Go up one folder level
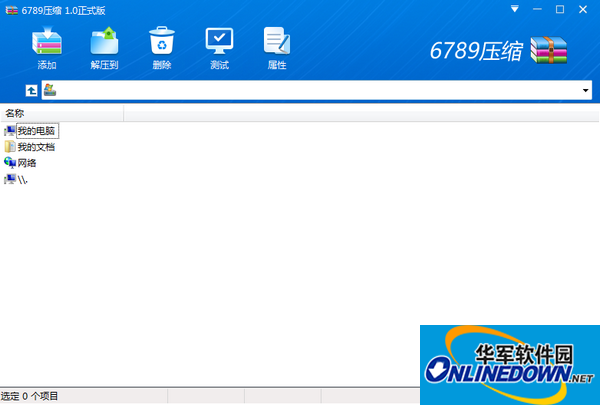The height and width of the screenshot is (405, 600). pos(31,91)
